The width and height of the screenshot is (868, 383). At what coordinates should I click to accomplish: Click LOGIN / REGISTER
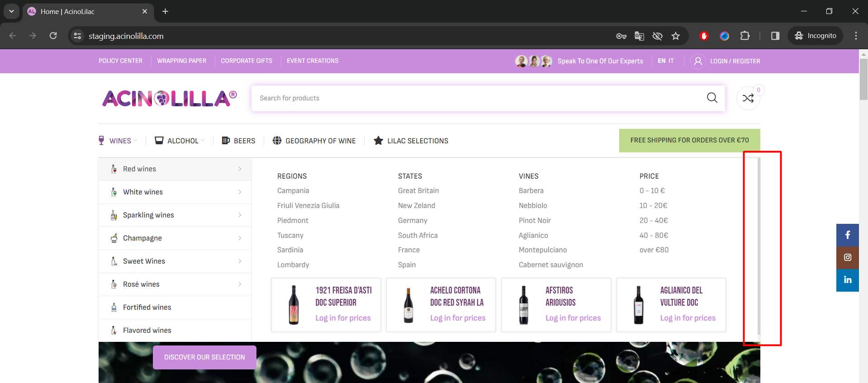pos(735,61)
